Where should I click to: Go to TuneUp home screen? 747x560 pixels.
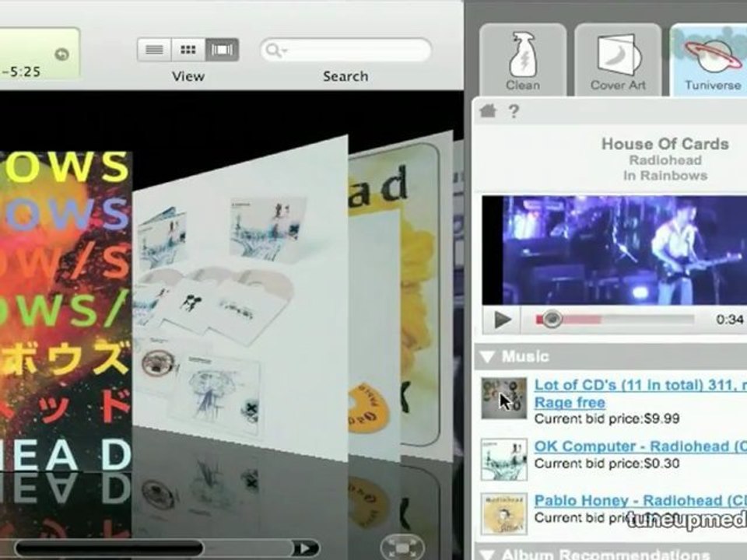click(488, 111)
